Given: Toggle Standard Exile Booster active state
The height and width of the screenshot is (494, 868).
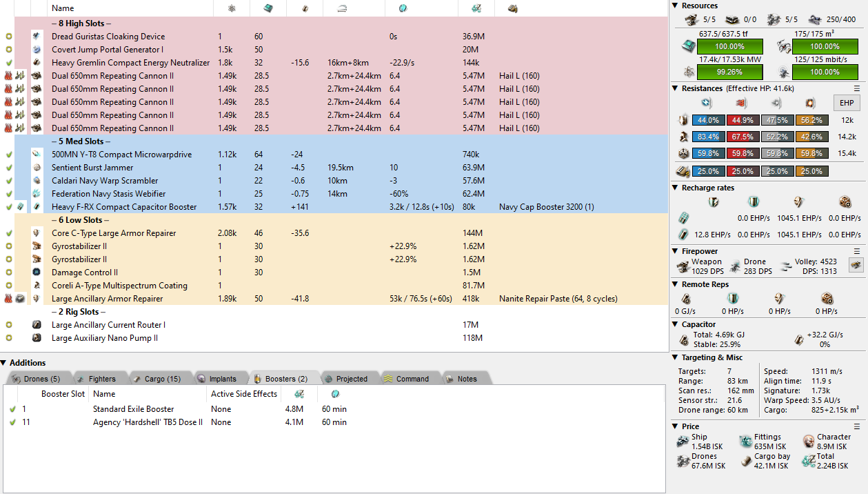Looking at the screenshot, I should [x=12, y=409].
